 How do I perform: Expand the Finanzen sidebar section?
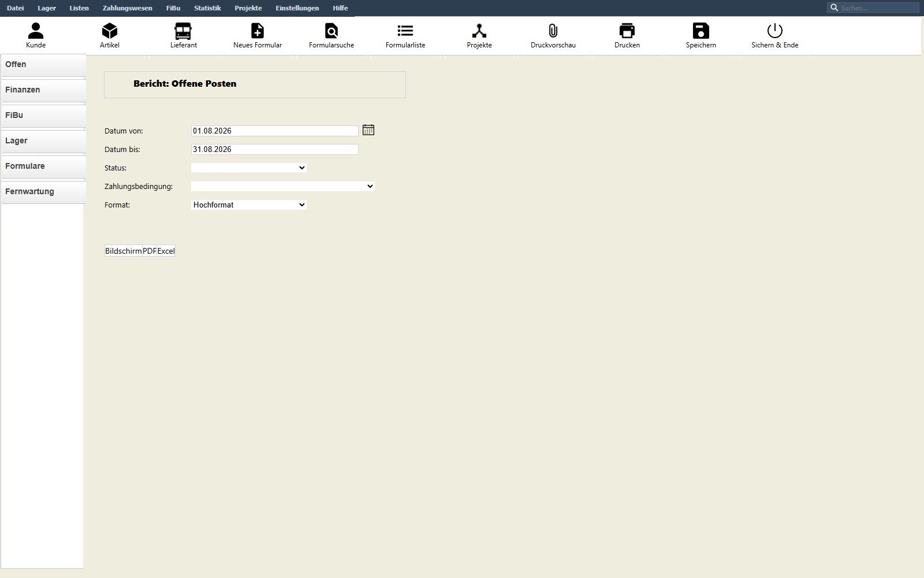coord(43,90)
